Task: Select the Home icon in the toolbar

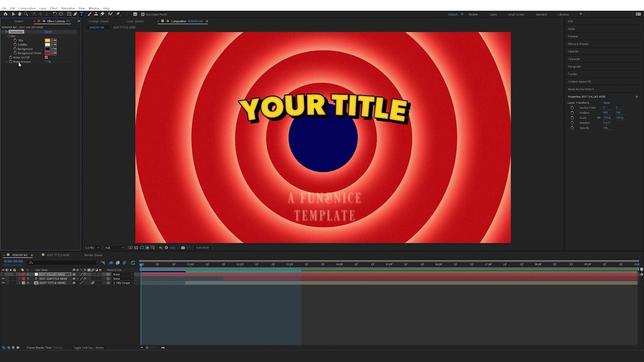Action: click(6, 14)
